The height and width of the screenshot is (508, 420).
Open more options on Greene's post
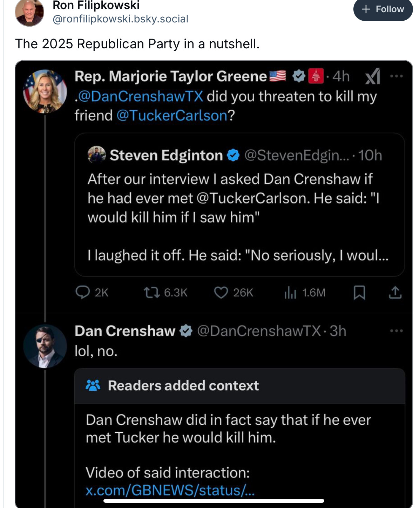(397, 76)
